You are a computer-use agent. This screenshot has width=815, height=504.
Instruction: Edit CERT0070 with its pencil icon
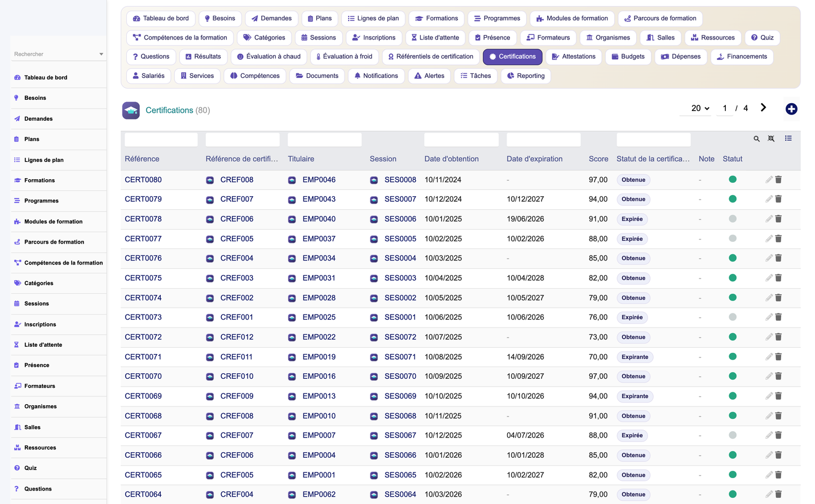point(769,376)
